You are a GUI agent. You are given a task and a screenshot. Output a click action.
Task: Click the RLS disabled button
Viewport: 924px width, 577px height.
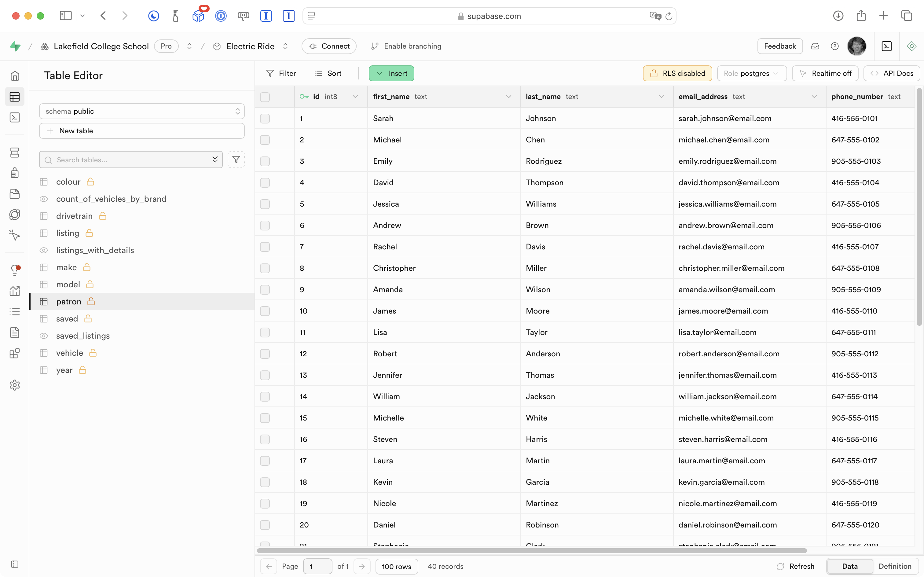pos(677,73)
